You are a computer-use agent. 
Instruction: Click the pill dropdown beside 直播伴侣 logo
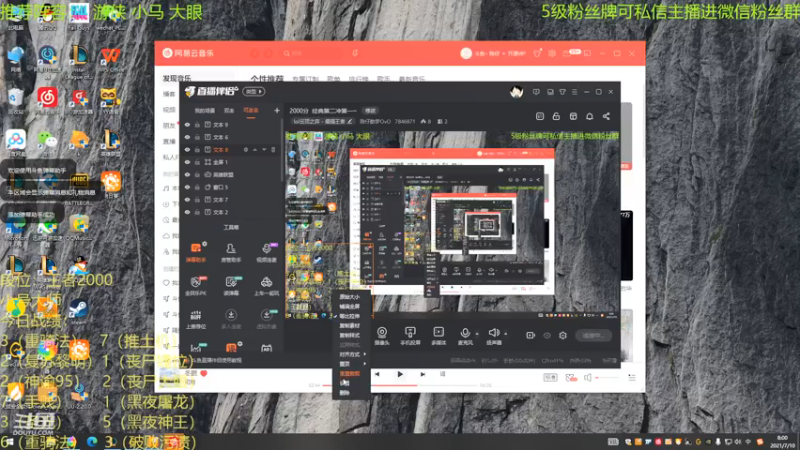click(254, 92)
